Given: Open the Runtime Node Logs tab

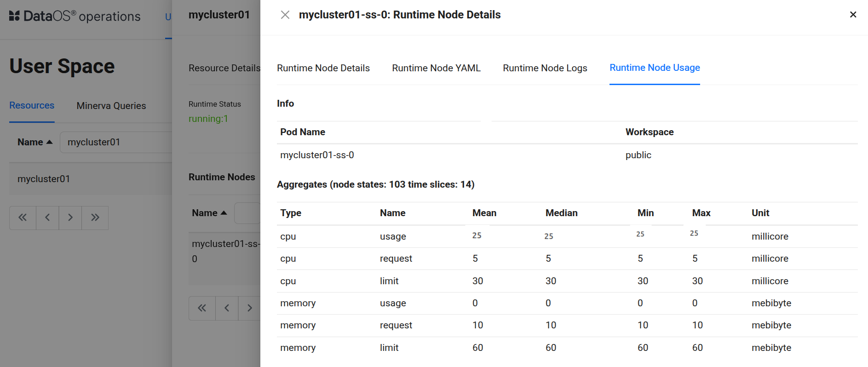Looking at the screenshot, I should 545,68.
